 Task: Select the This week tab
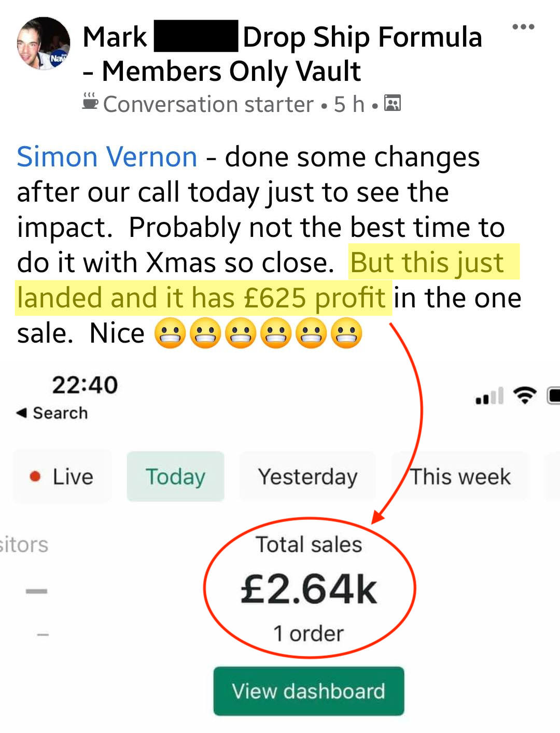click(460, 476)
